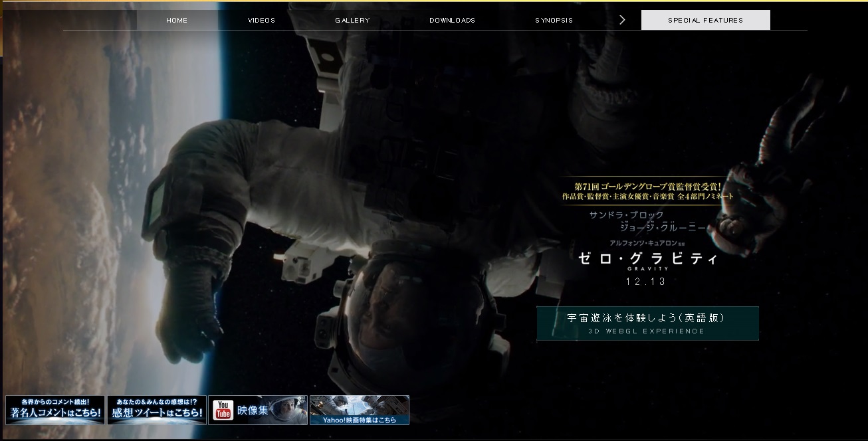Screen dimensions: 868x441
Task: Open the Yahoo!映画特集はこちら banner
Action: click(360, 410)
